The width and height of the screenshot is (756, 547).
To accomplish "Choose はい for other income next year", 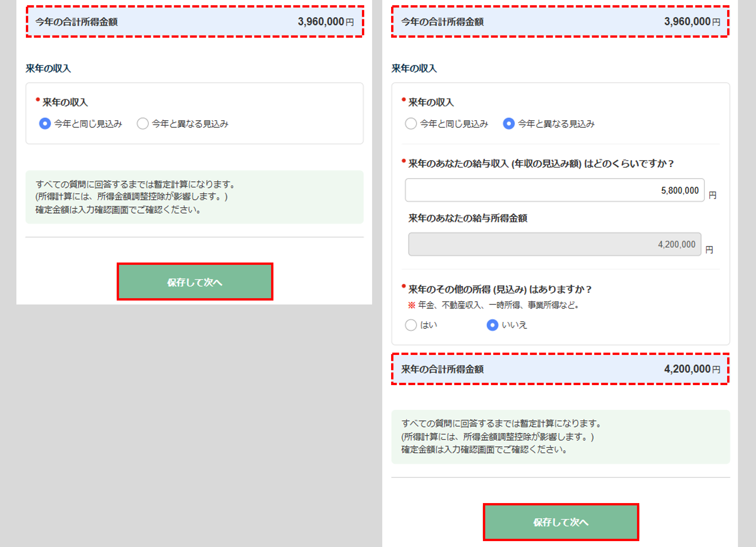I will [x=411, y=325].
